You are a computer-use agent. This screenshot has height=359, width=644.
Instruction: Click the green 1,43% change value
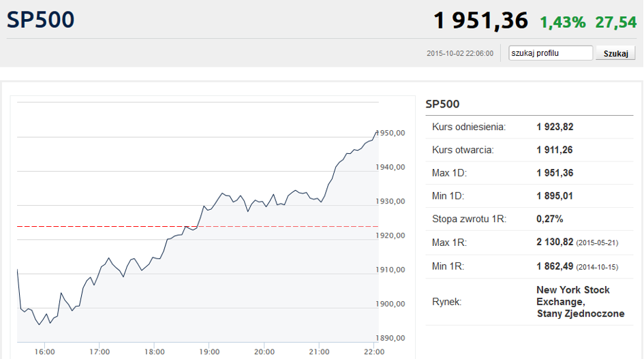tap(562, 22)
